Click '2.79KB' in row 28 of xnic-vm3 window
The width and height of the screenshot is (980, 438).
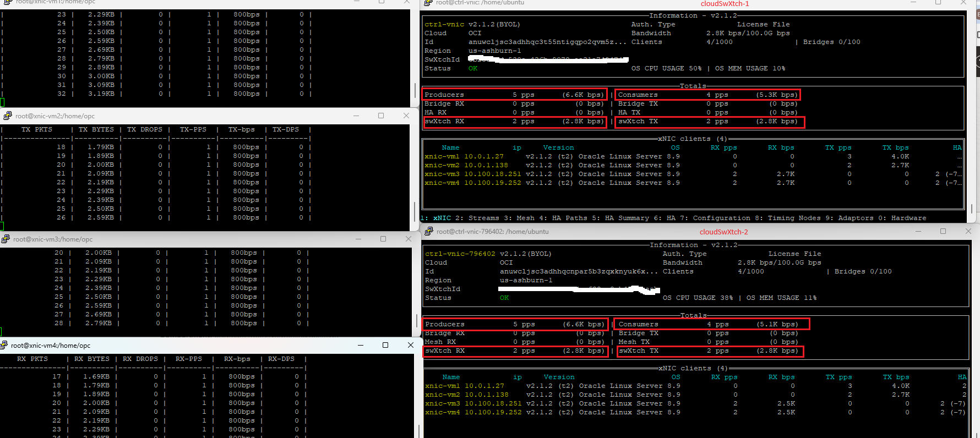click(99, 324)
